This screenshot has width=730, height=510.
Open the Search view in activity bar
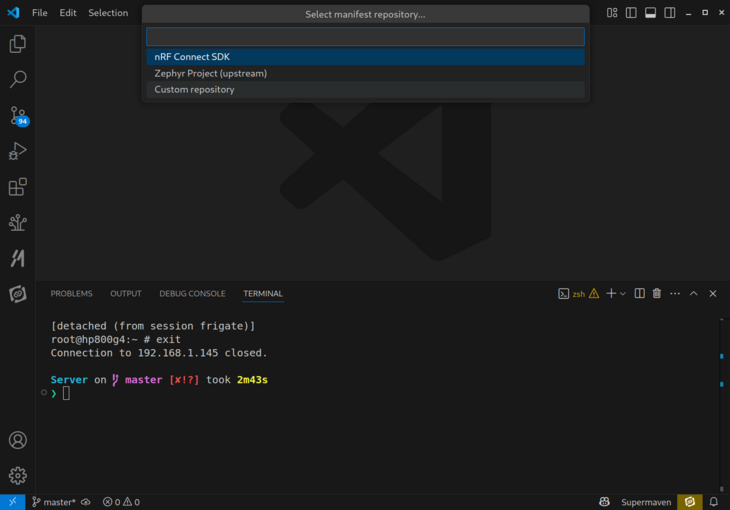[x=18, y=79]
